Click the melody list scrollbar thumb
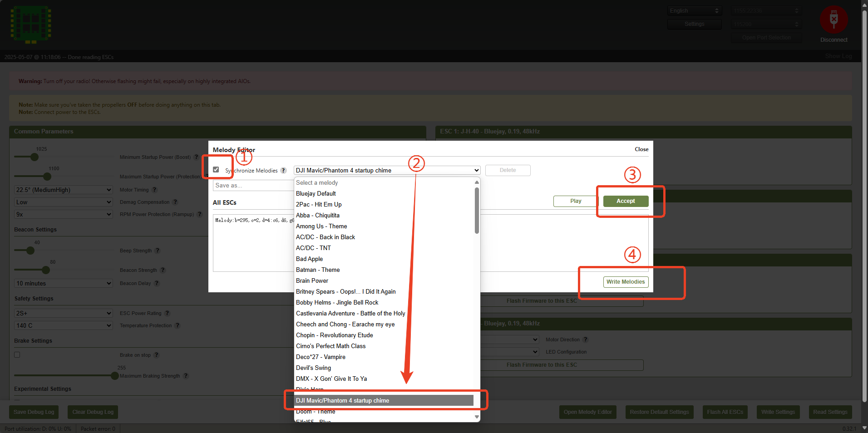868x433 pixels. pyautogui.click(x=477, y=211)
